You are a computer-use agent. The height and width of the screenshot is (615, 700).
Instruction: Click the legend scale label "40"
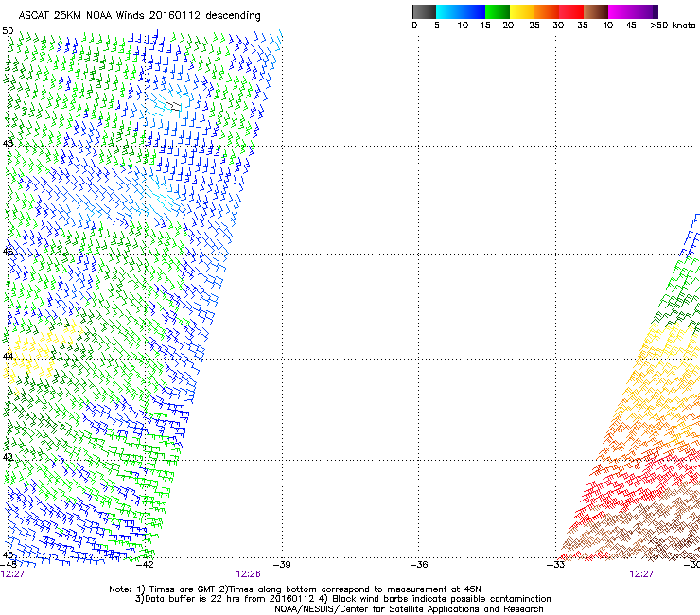607,26
